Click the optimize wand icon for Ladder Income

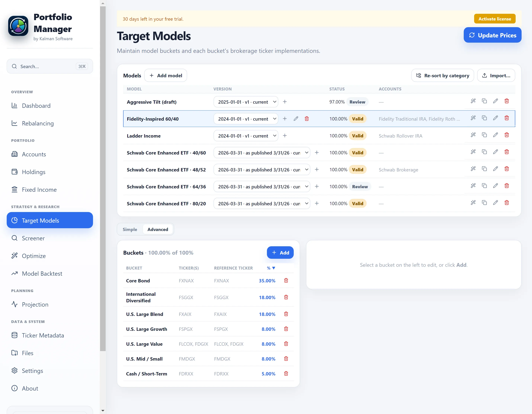point(473,135)
